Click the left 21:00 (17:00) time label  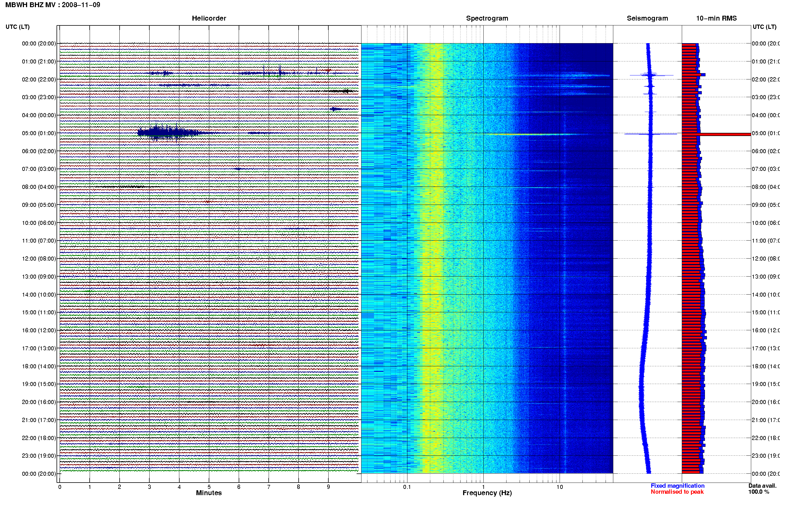click(x=39, y=420)
